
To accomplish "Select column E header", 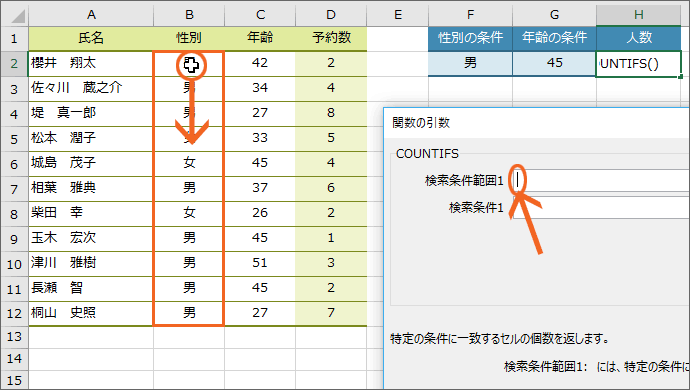I will point(398,15).
